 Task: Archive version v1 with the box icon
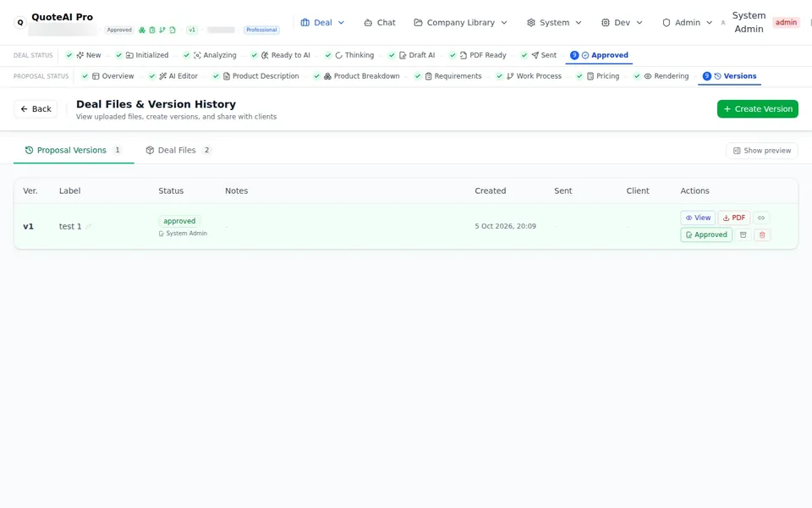click(743, 235)
